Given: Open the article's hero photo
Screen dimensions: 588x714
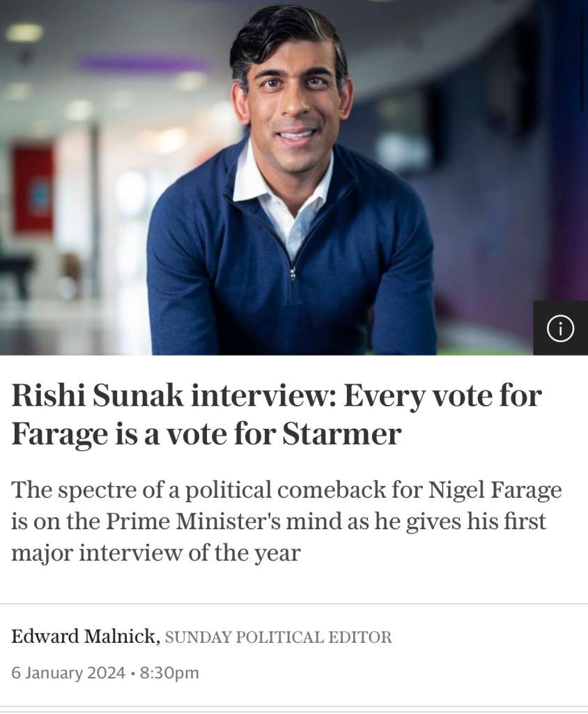Looking at the screenshot, I should coord(293,209).
